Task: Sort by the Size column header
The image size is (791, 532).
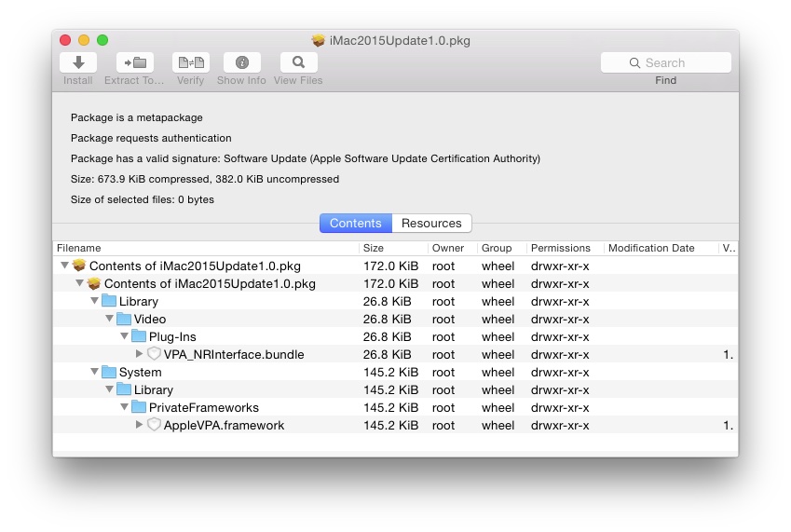Action: click(x=393, y=248)
